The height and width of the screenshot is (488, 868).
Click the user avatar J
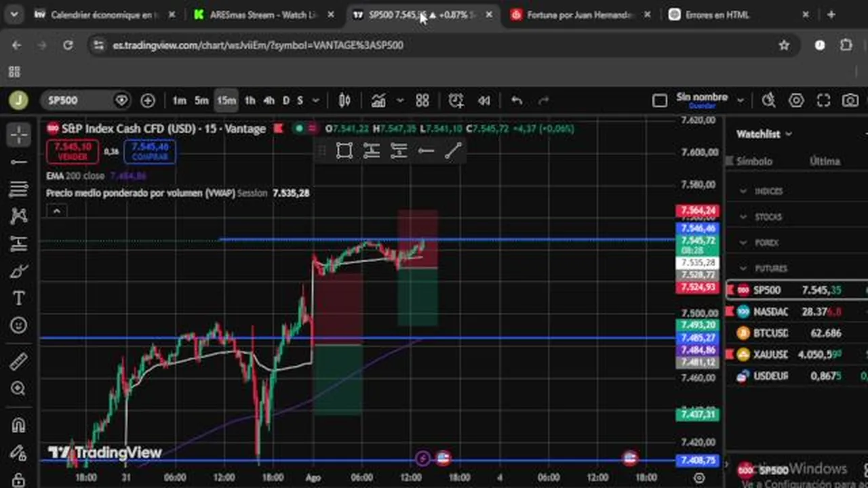tap(18, 100)
